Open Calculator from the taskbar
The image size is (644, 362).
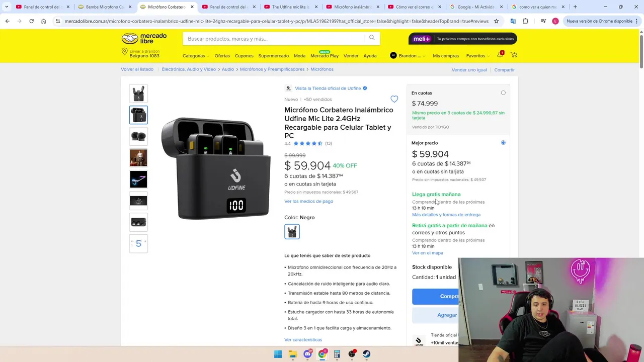(x=337, y=354)
